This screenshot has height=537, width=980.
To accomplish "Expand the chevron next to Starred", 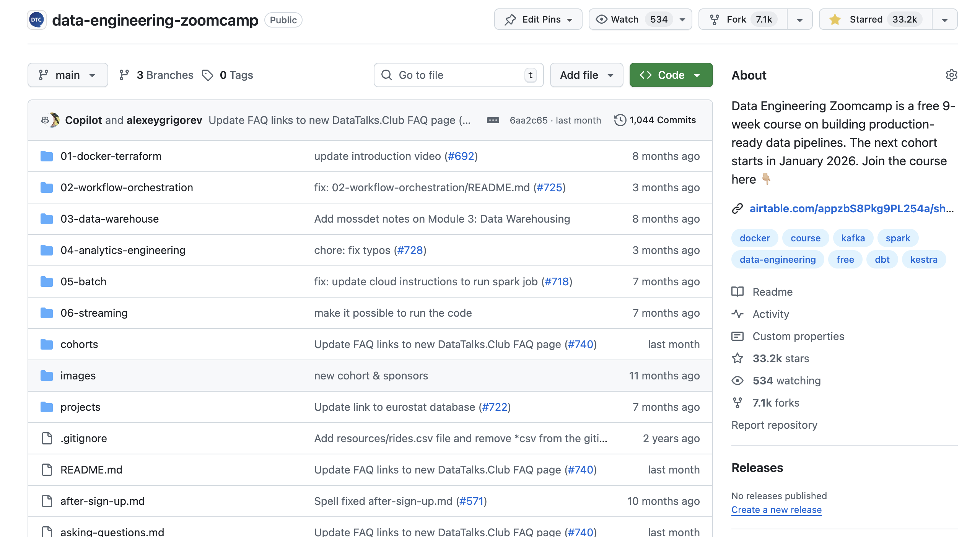I will coord(944,19).
